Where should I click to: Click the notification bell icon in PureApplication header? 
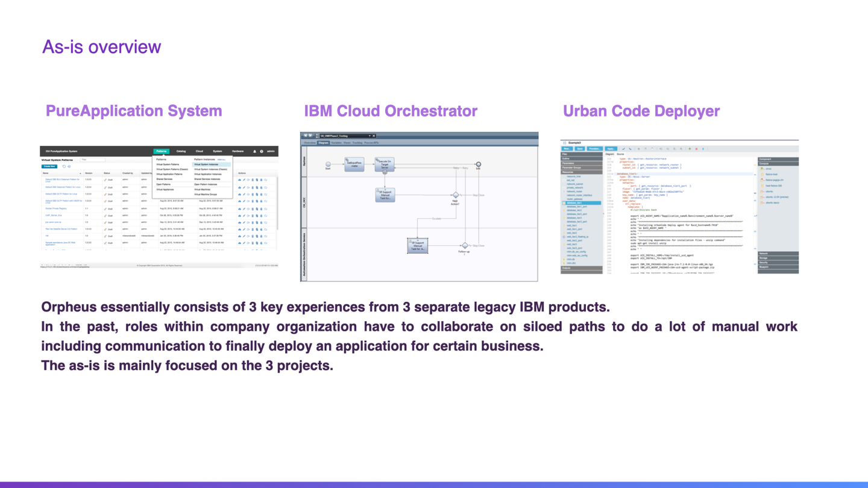(x=254, y=151)
